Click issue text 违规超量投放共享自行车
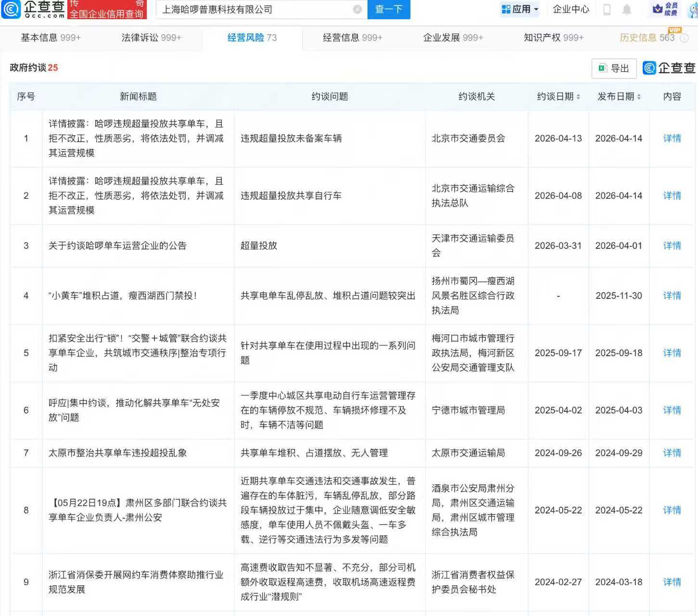Viewport: 698px width, 616px height. click(291, 196)
